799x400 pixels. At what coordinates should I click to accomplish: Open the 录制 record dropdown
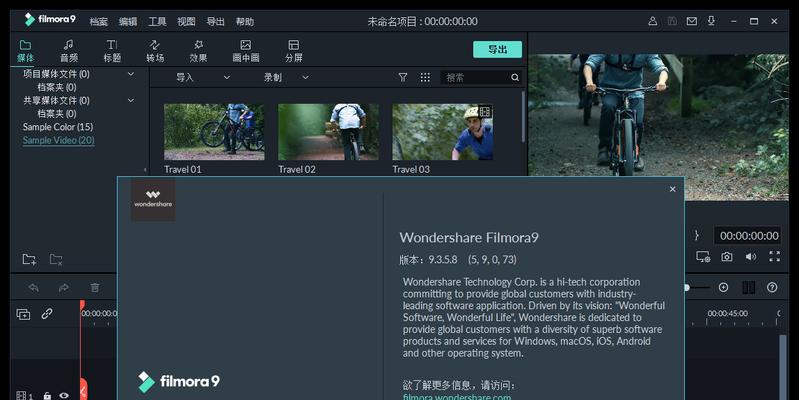(x=286, y=77)
